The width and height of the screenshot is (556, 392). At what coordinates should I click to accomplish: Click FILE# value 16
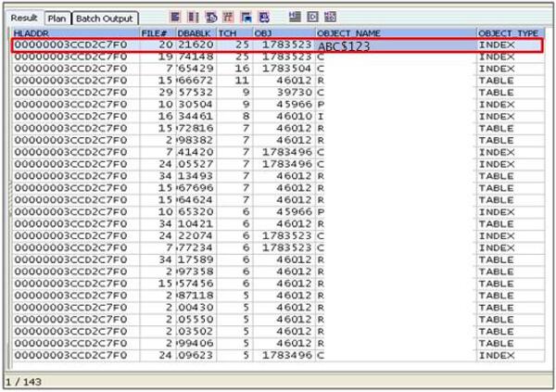[166, 117]
